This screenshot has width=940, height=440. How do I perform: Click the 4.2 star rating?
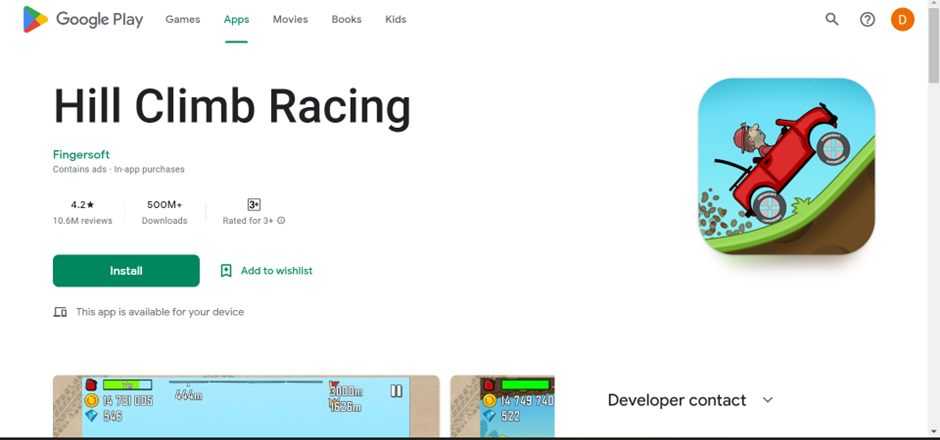[82, 204]
